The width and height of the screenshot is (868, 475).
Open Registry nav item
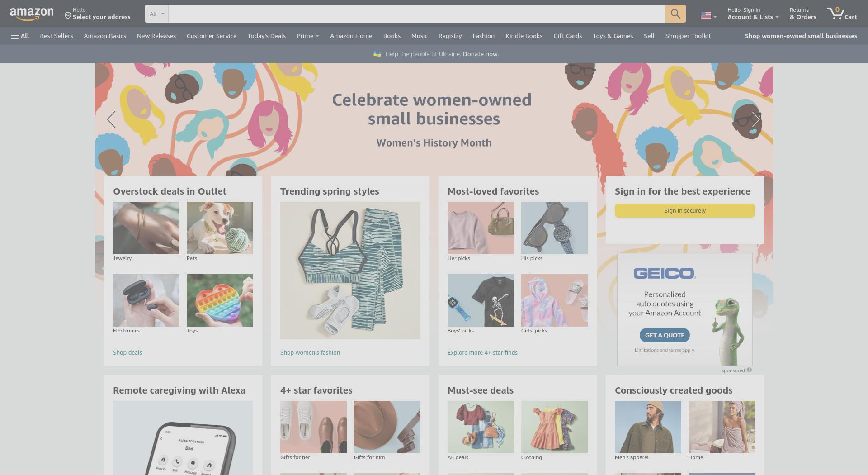click(x=450, y=36)
